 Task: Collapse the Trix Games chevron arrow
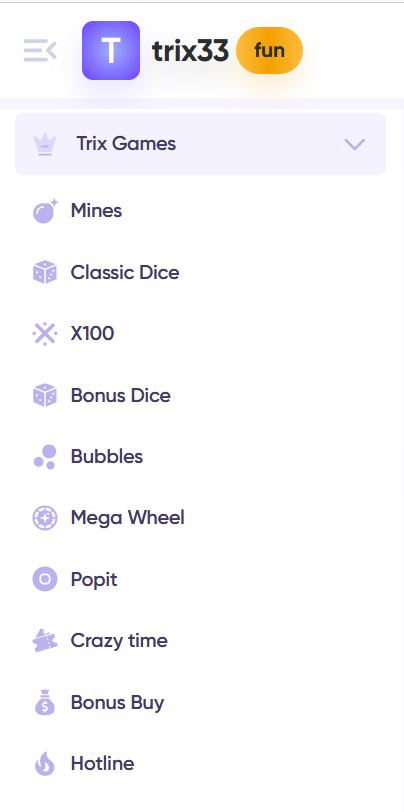point(355,144)
